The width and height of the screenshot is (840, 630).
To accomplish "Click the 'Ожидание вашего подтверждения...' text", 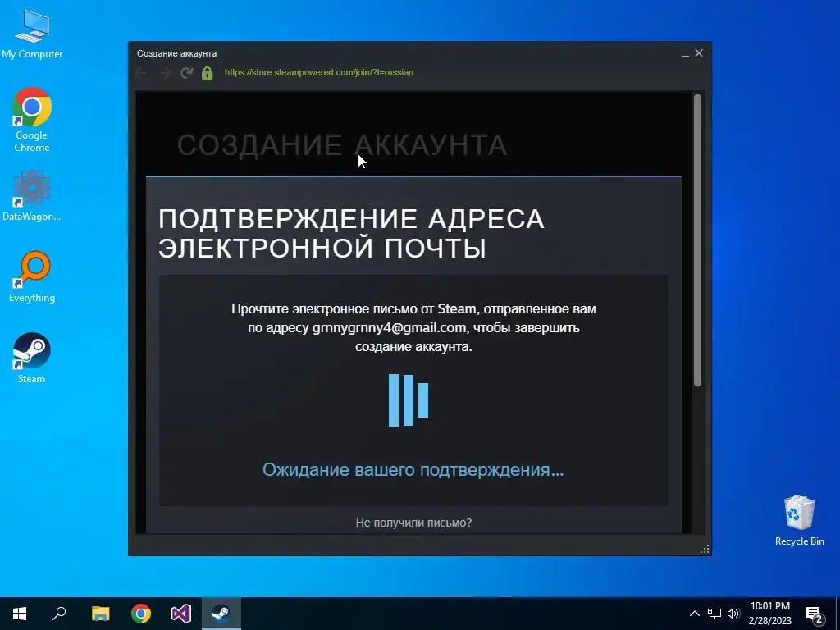I will (x=413, y=470).
